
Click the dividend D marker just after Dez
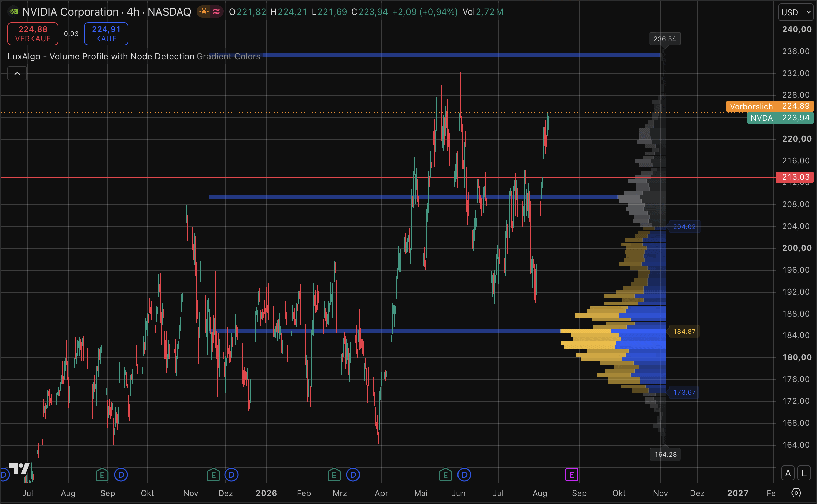pos(231,475)
